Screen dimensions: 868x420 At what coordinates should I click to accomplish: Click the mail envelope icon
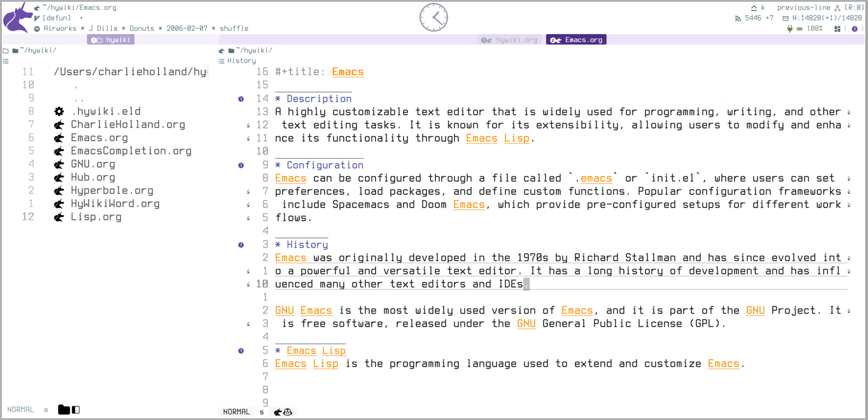click(786, 18)
